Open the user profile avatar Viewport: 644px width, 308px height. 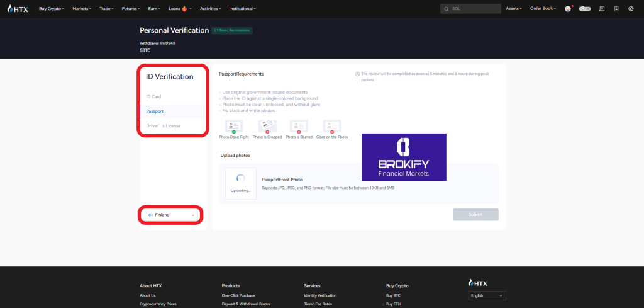(568, 9)
